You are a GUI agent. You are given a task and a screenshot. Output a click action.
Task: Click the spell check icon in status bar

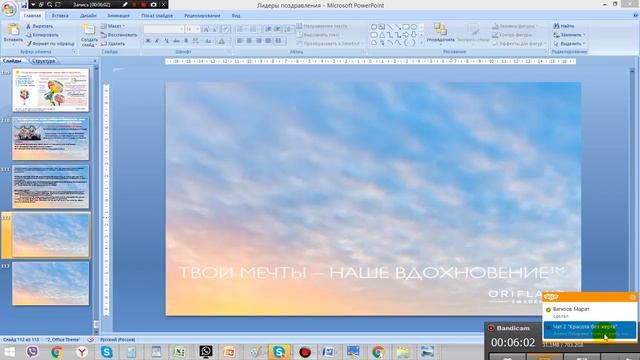(x=91, y=340)
